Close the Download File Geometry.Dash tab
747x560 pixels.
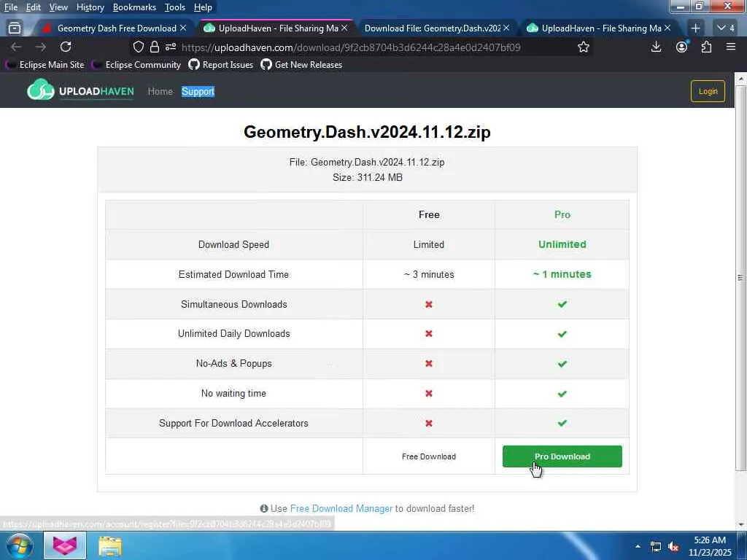pos(506,28)
